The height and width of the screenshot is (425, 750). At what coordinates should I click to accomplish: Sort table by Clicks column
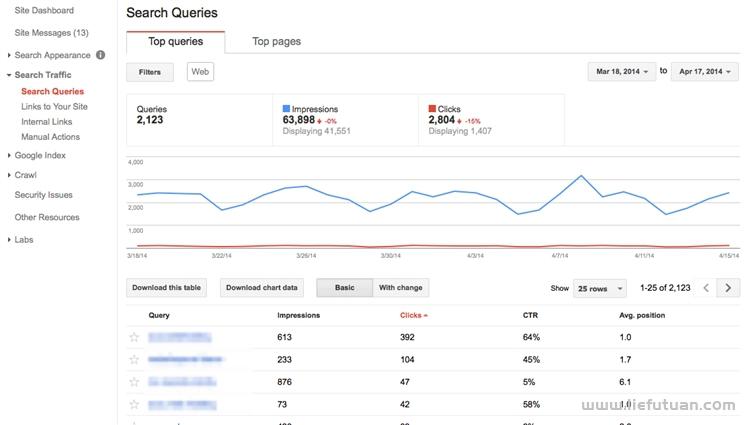point(414,315)
